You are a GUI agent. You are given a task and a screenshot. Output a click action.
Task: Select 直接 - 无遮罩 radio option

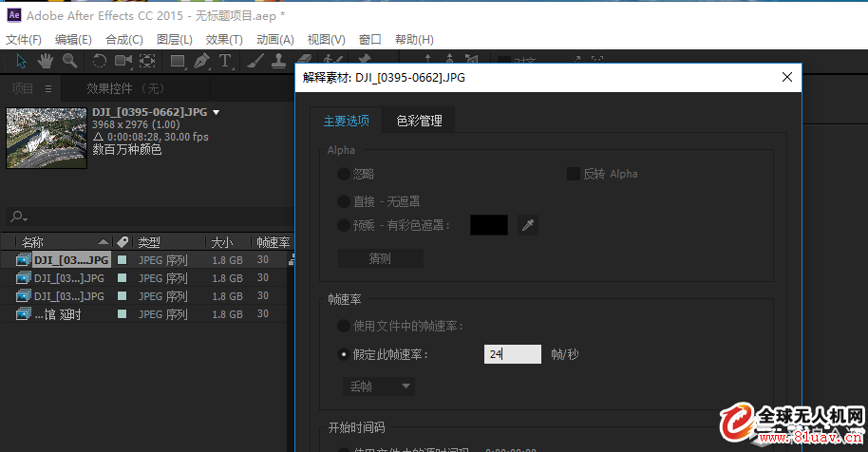pos(343,201)
